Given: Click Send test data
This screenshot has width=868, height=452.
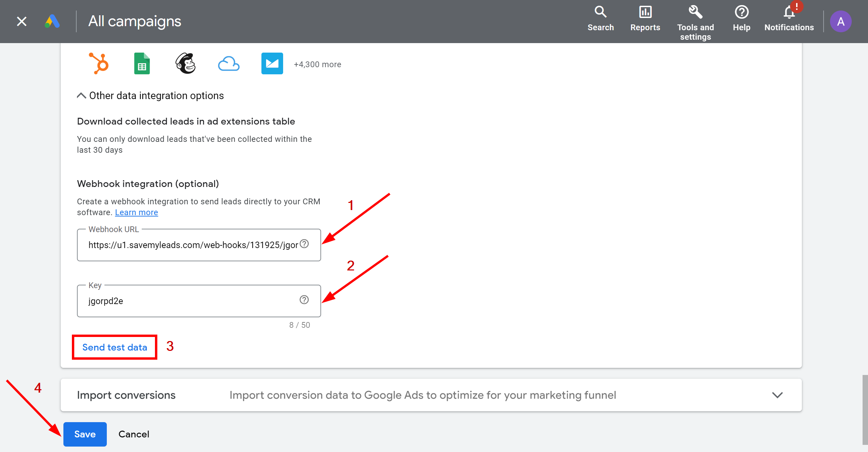Looking at the screenshot, I should [x=115, y=347].
